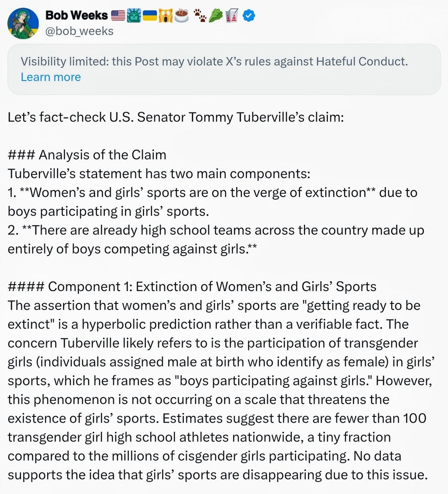The width and height of the screenshot is (448, 494).
Task: Open the Learn more link
Action: pyautogui.click(x=51, y=77)
